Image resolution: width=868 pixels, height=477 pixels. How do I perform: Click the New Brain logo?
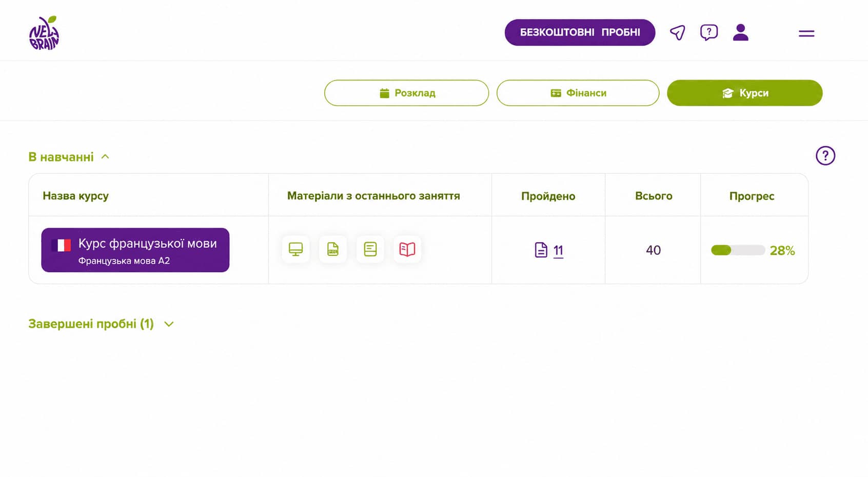[44, 33]
